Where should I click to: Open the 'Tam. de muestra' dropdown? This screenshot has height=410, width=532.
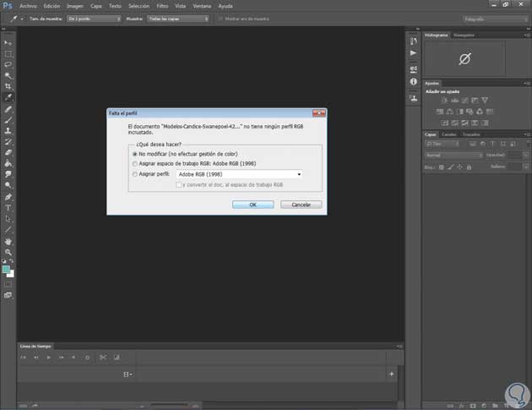coord(94,19)
